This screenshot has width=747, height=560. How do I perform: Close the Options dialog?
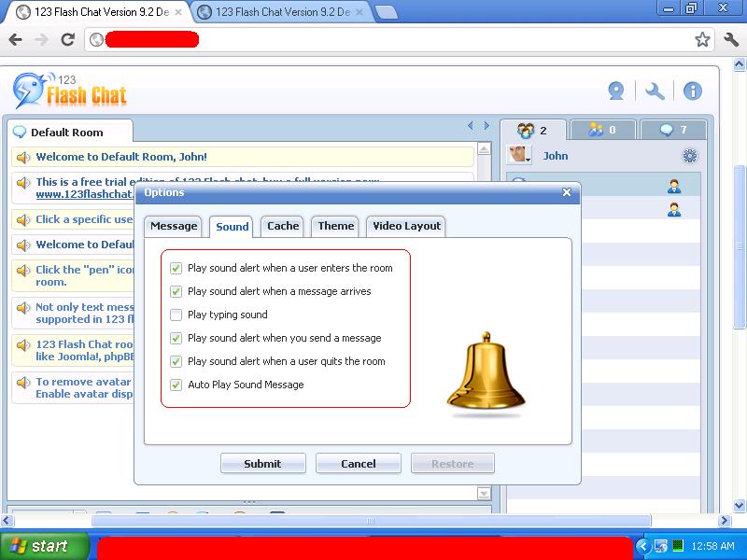[x=567, y=192]
